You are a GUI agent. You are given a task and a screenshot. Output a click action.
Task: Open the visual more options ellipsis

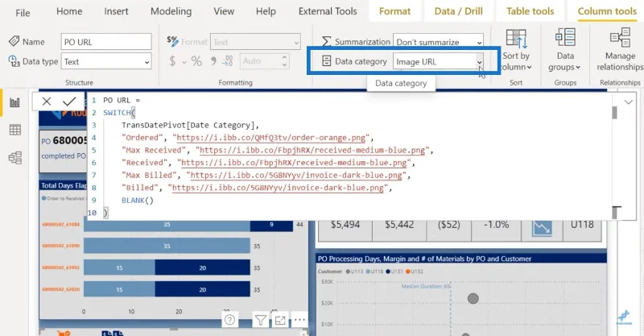[299, 320]
